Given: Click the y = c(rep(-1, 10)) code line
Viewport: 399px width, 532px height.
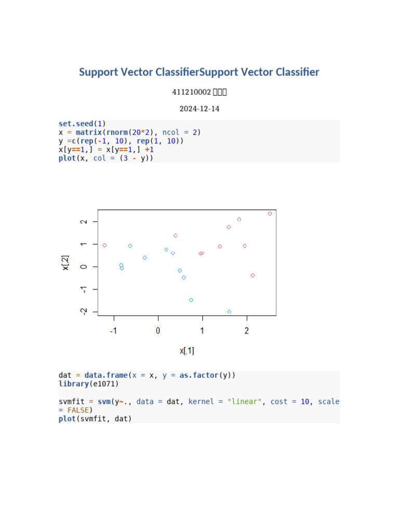Looking at the screenshot, I should point(121,141).
